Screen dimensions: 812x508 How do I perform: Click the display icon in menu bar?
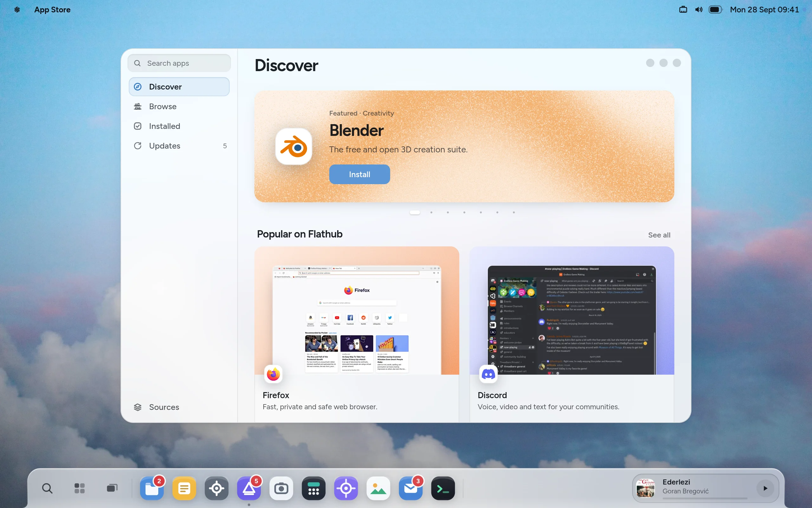[x=683, y=10]
